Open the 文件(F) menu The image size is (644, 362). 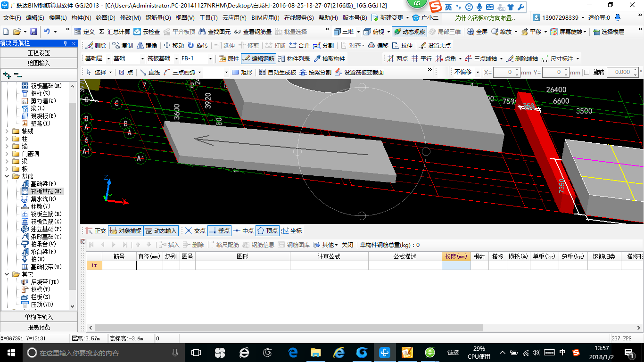[12, 18]
